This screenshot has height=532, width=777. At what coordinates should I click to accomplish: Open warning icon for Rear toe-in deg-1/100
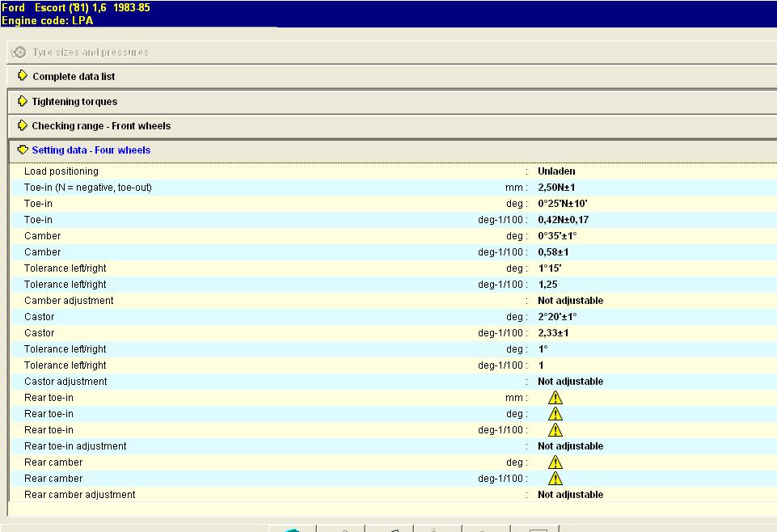pos(555,429)
